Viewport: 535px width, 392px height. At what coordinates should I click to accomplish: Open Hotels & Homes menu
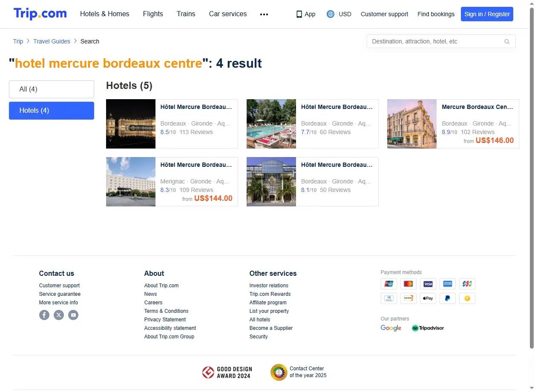(105, 14)
